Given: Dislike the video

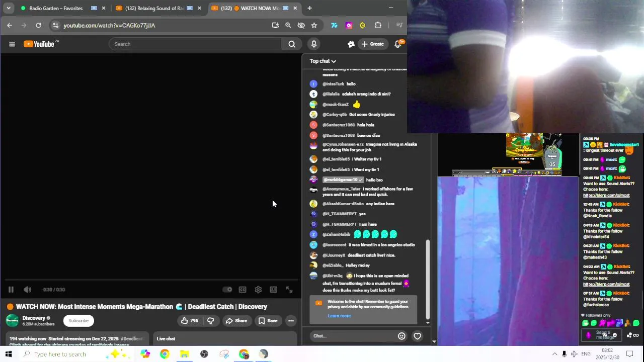Looking at the screenshot, I should pyautogui.click(x=211, y=321).
